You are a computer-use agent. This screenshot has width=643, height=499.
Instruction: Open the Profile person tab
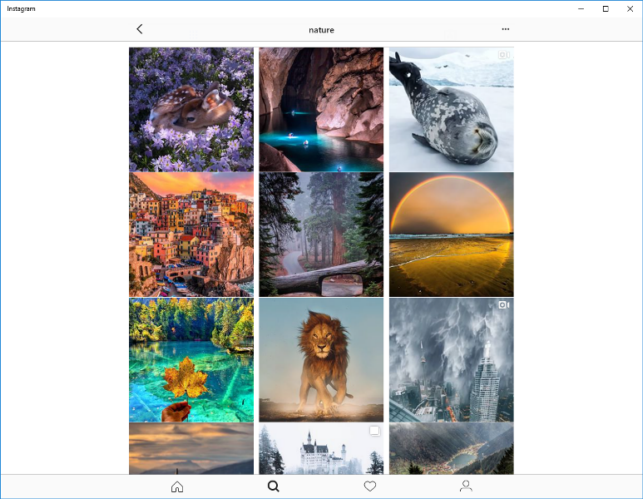(x=466, y=486)
